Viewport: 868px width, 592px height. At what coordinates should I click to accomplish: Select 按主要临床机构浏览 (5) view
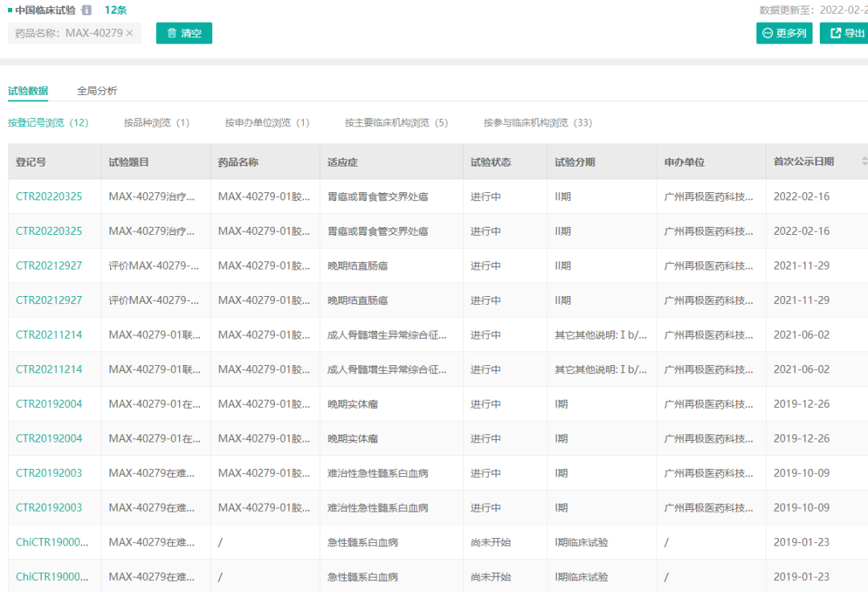coord(396,123)
